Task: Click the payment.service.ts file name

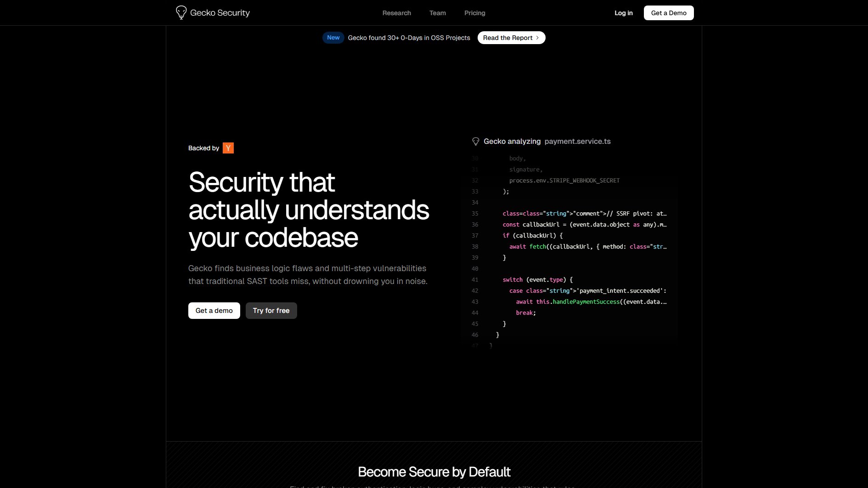Action: (578, 142)
